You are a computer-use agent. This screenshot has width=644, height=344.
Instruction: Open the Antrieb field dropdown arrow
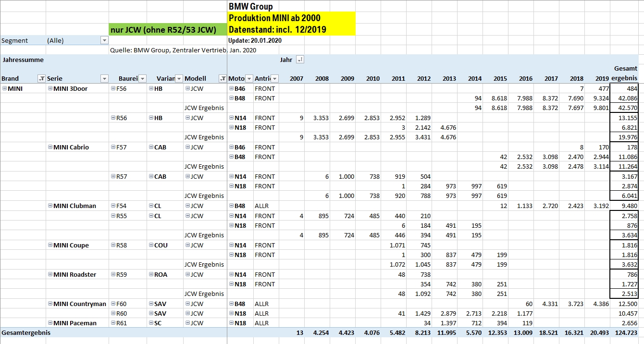click(x=274, y=79)
